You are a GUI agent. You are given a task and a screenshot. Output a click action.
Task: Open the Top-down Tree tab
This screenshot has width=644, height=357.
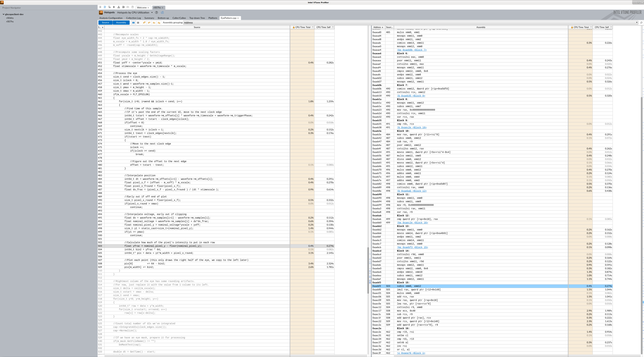coord(197,18)
